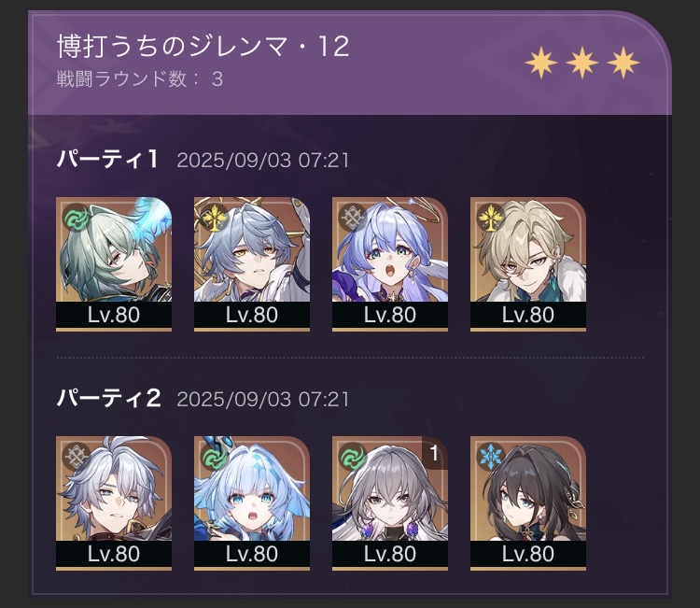This screenshot has width=700, height=608.
Task: Click the eidolon number 1 badge
Action: (x=434, y=453)
